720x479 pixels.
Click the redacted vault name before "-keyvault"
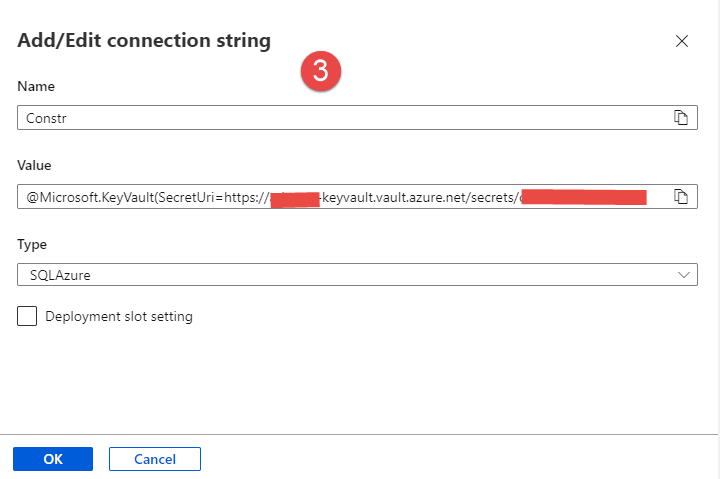click(x=296, y=198)
